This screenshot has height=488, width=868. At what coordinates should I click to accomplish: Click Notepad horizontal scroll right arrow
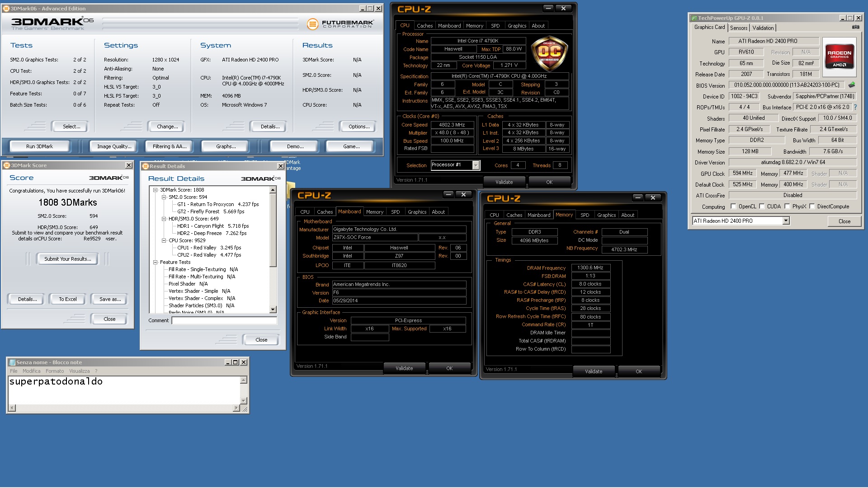[236, 408]
